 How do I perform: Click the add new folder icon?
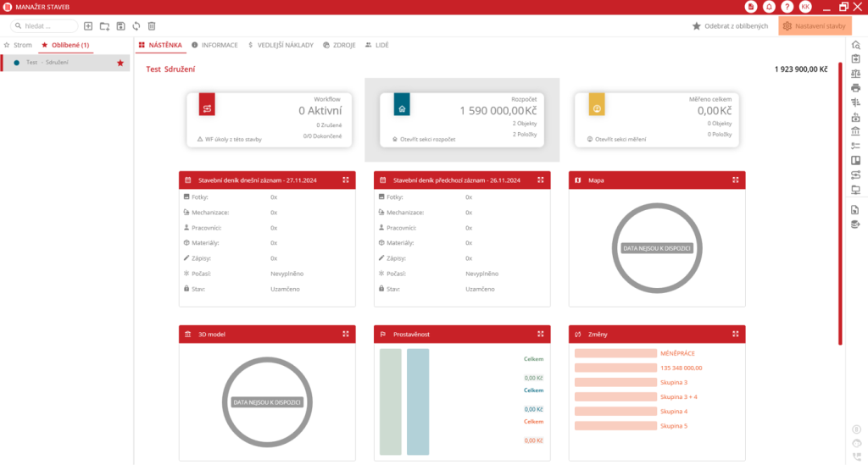104,26
